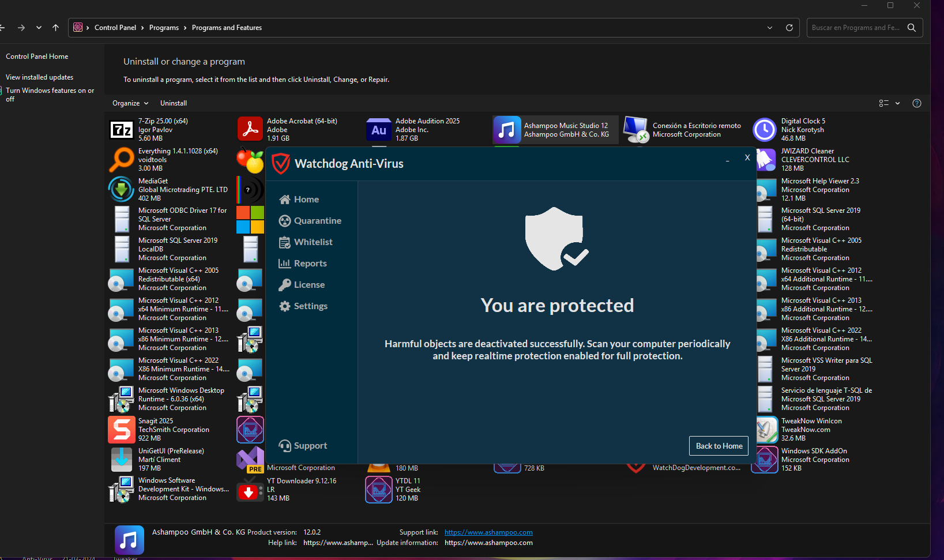
Task: Select the Visual Studio PRE icon
Action: (250, 460)
